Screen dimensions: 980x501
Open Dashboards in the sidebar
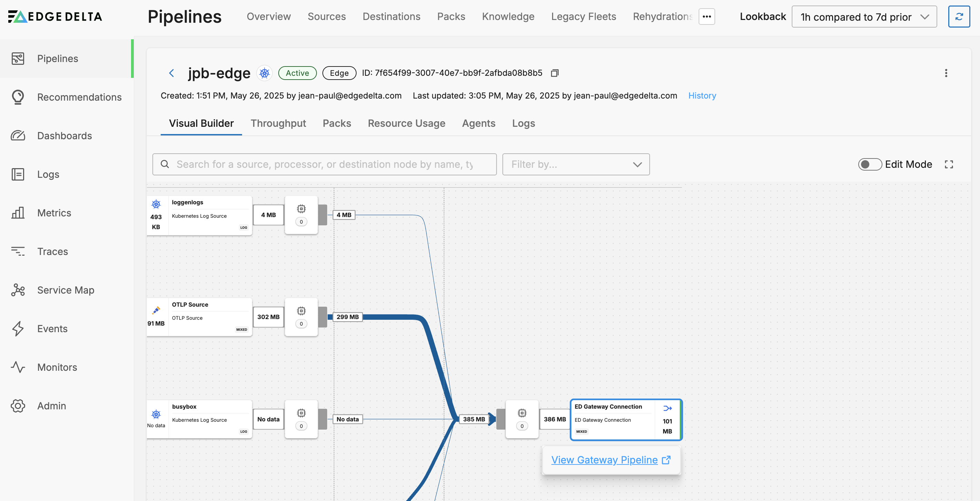(66, 136)
